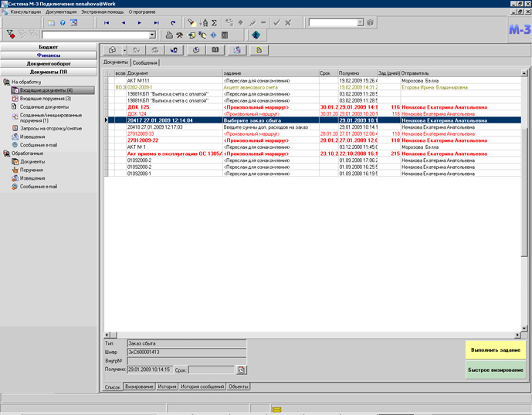Screen dimensions: 532x415
Task: Open the folder icon in the top toolbar
Action: pos(51,22)
